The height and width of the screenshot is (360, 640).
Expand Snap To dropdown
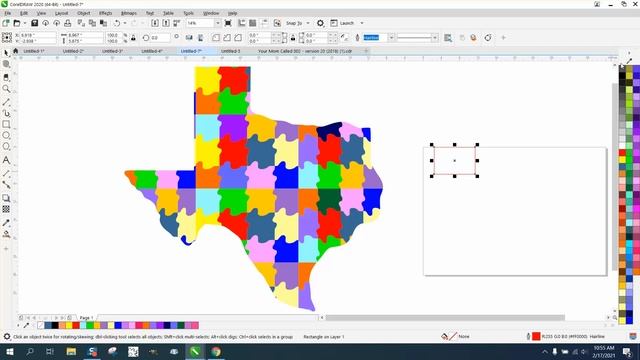click(x=308, y=23)
